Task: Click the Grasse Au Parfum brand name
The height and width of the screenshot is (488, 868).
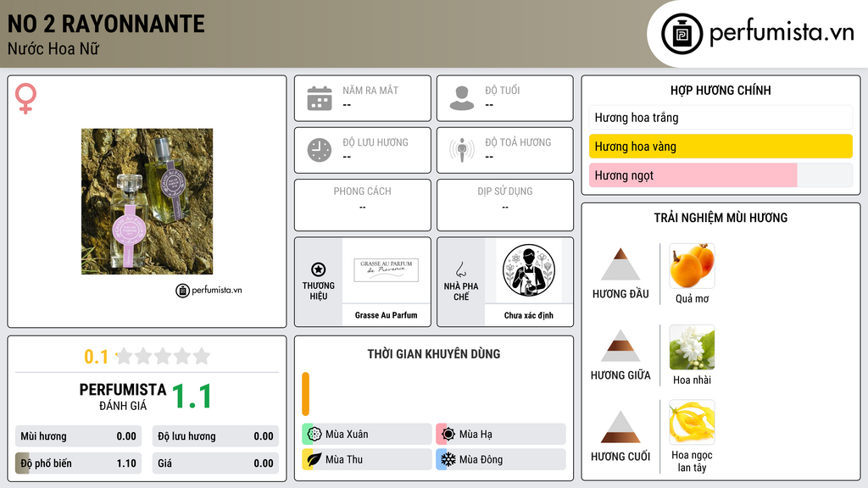Action: (x=387, y=315)
